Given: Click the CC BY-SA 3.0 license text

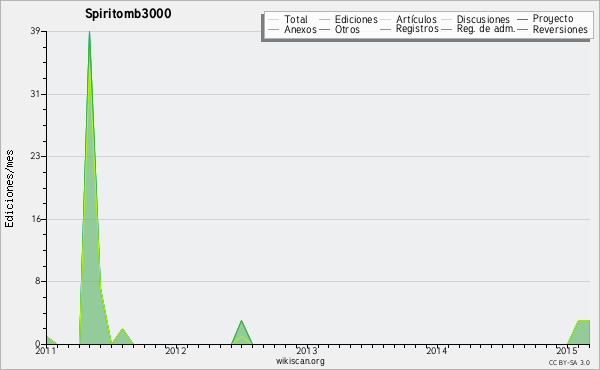Looking at the screenshot, I should click(x=569, y=362).
